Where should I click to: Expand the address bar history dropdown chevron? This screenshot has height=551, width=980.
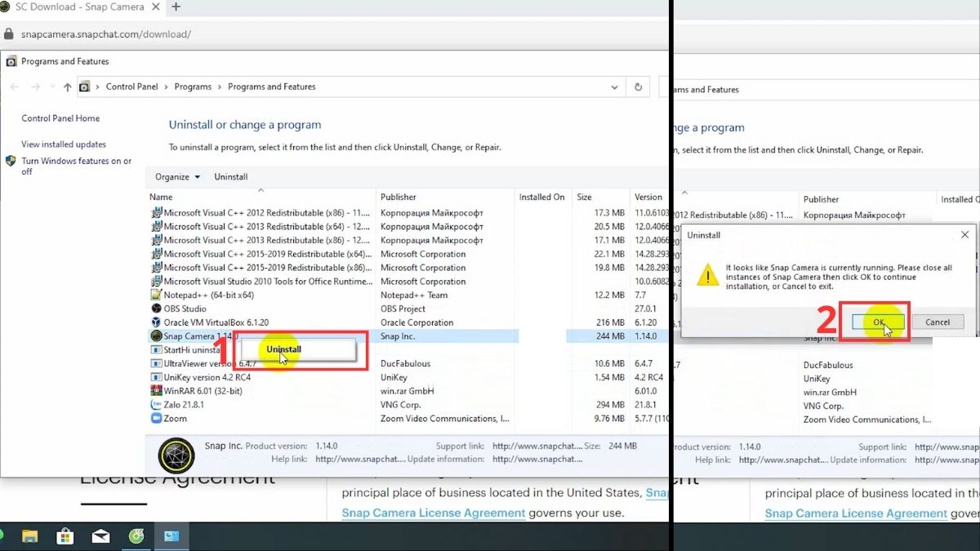(615, 87)
